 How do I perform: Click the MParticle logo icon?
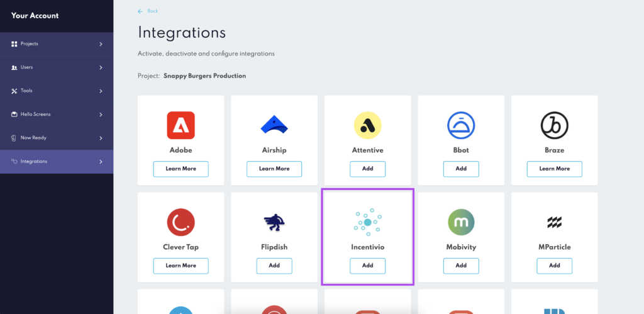point(554,222)
